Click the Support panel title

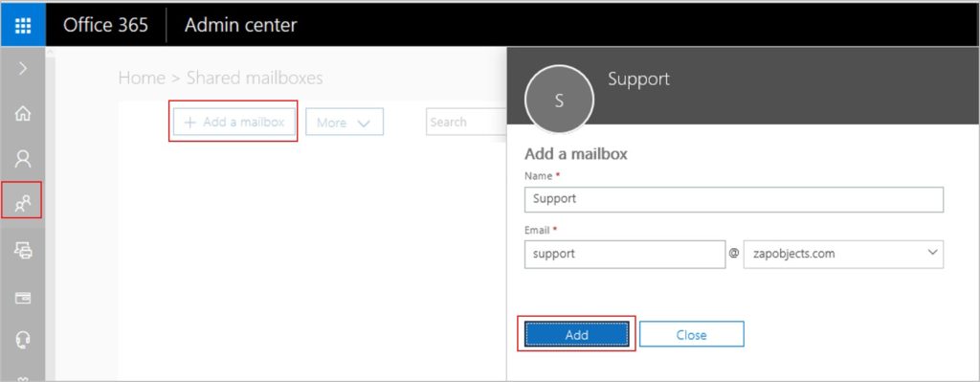tap(638, 79)
